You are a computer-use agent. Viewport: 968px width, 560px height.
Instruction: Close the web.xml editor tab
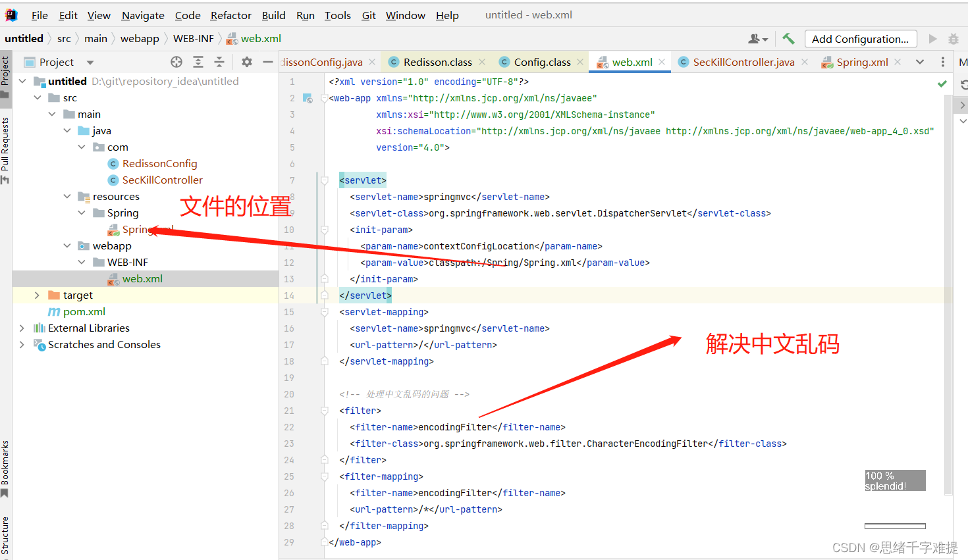[x=662, y=62]
